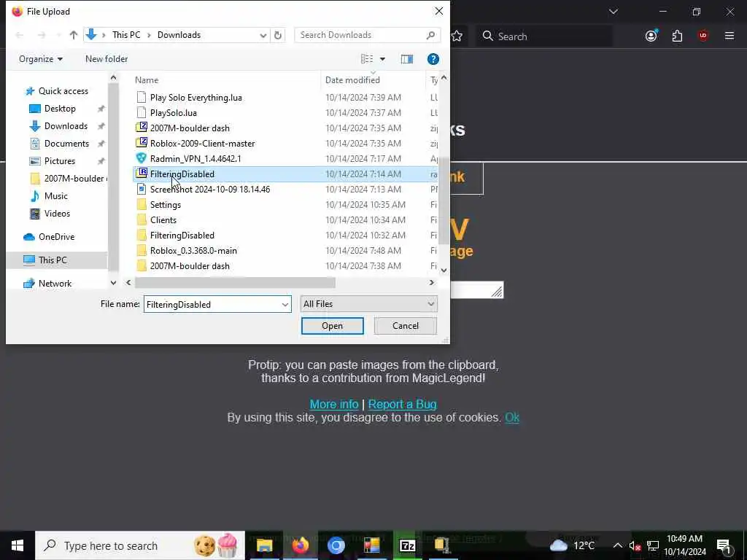Open Firefox application menu hamburger
The width and height of the screenshot is (747, 560).
pos(729,36)
